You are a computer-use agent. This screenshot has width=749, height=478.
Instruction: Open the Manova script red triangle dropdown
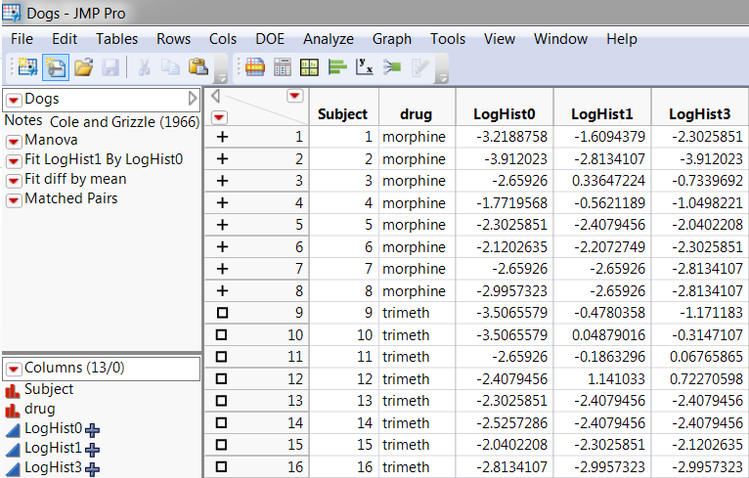point(14,141)
